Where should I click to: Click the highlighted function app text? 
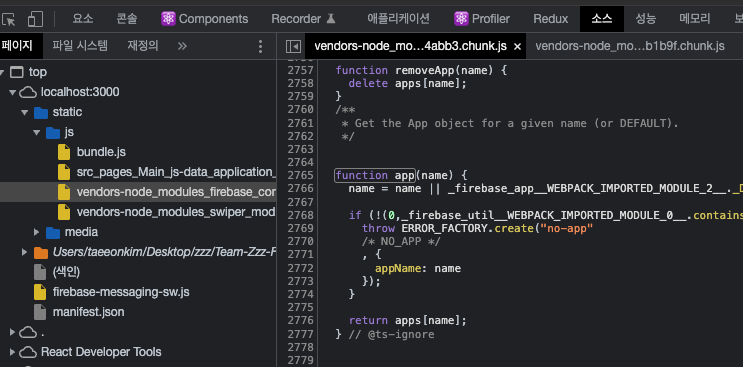pyautogui.click(x=375, y=175)
